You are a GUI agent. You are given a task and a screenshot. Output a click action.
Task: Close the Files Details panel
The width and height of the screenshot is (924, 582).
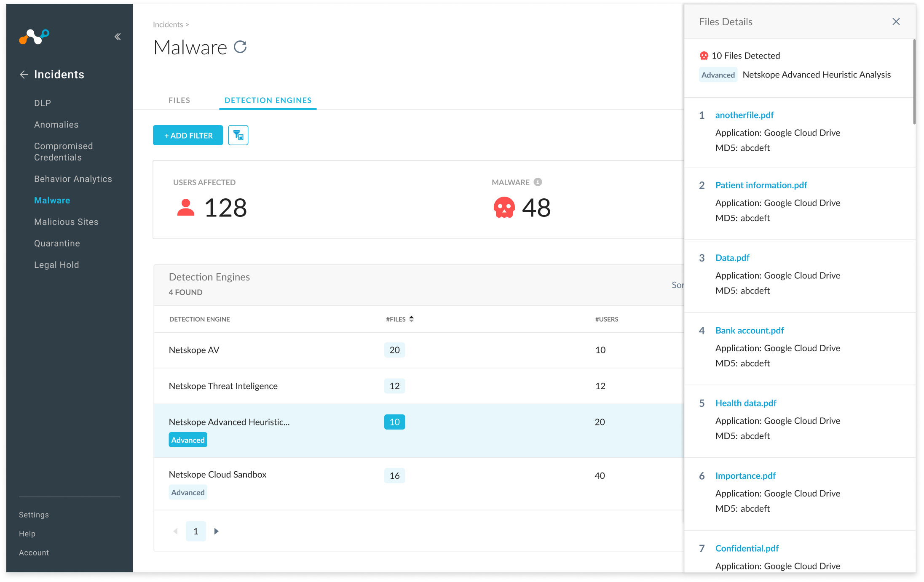point(896,21)
